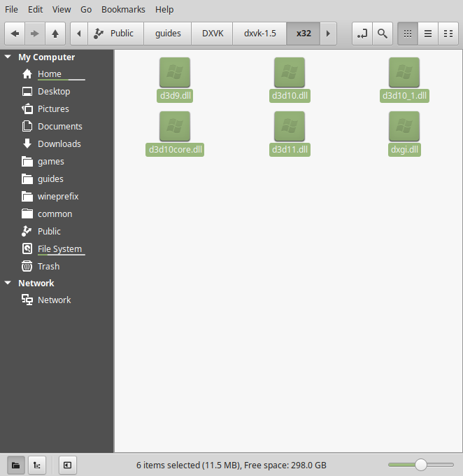Open the Go menu
Image resolution: width=463 pixels, height=476 pixels.
coord(86,9)
